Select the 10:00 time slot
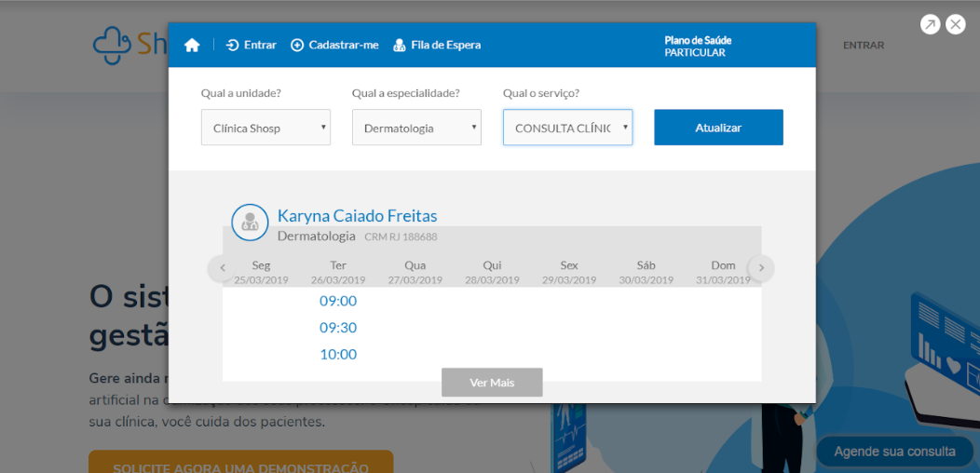Viewport: 980px width, 473px height. 338,355
